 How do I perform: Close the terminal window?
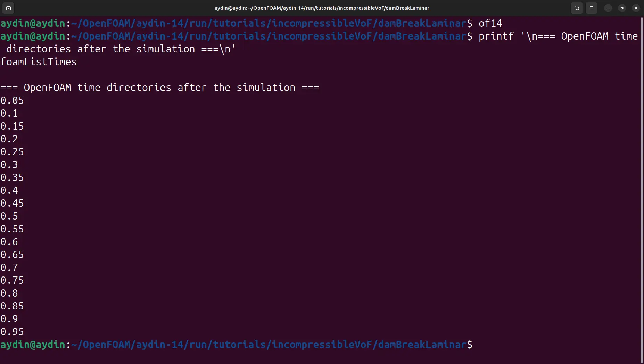636,8
